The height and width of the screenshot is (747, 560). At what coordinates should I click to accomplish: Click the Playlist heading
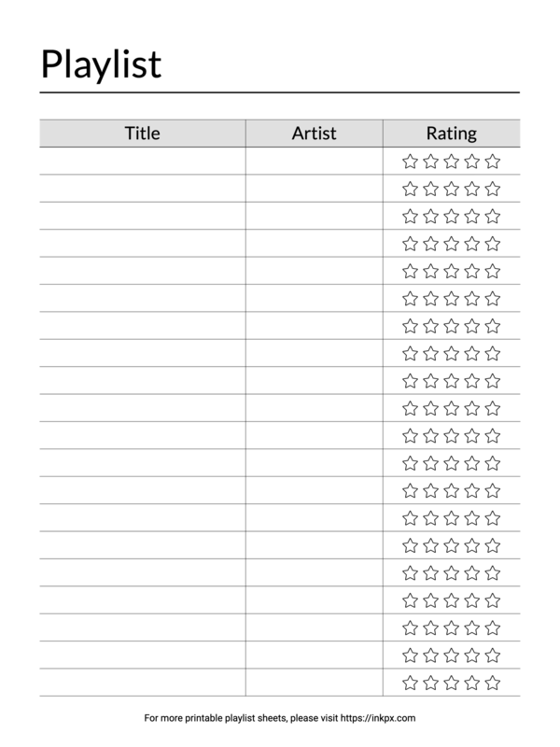101,64
